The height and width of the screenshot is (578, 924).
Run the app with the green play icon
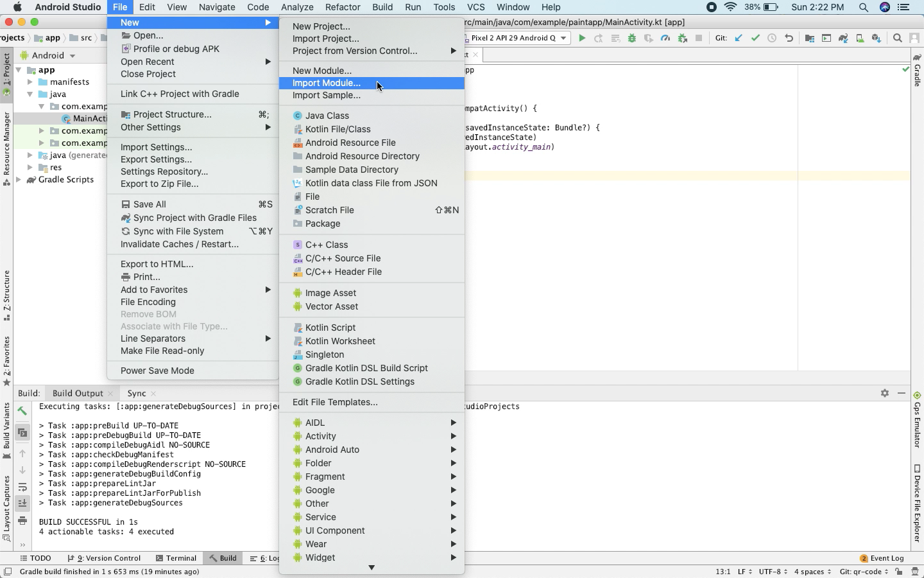click(582, 39)
